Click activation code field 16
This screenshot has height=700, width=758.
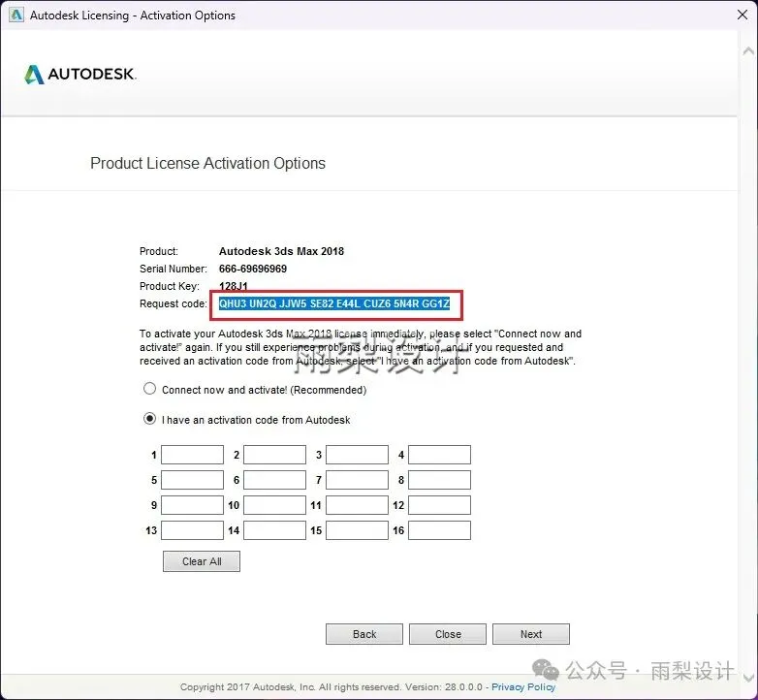tap(439, 530)
